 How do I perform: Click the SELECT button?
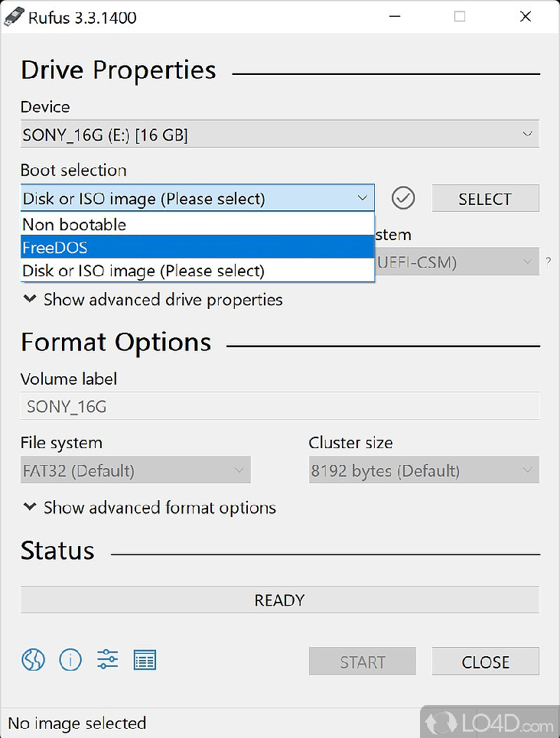click(486, 198)
